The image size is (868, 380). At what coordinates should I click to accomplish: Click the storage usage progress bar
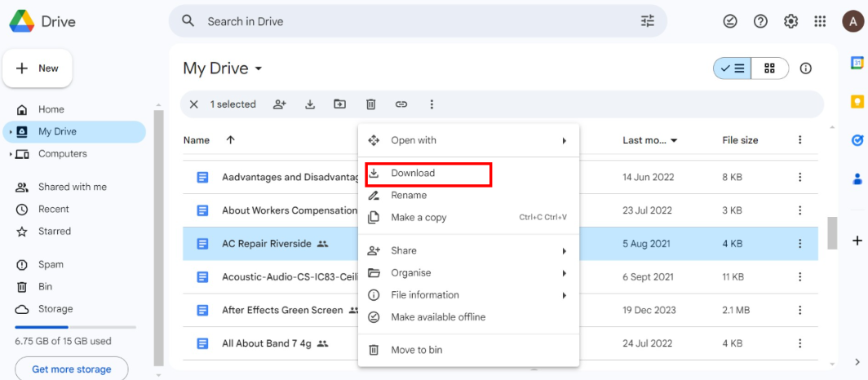(x=76, y=327)
